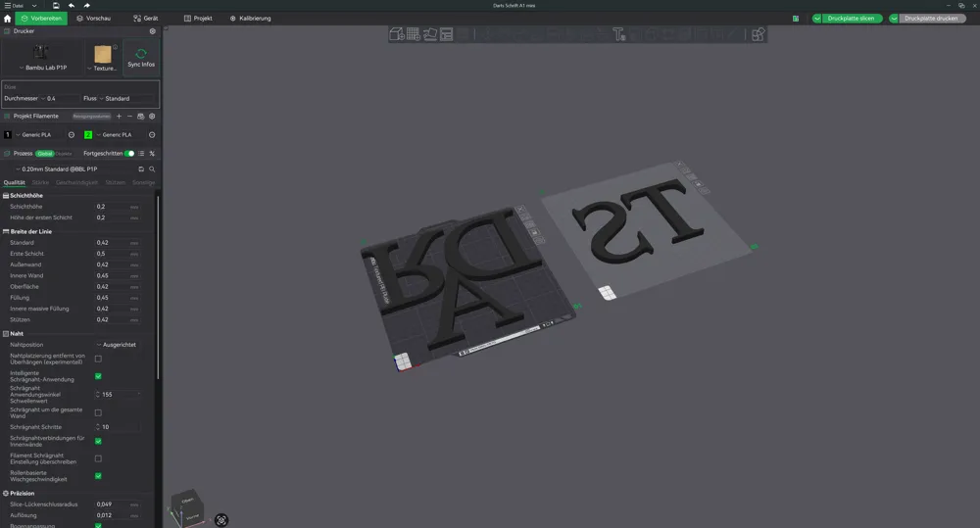Image resolution: width=980 pixels, height=528 pixels.
Task: Reset the camera view icon beside view cube
Action: click(x=221, y=520)
